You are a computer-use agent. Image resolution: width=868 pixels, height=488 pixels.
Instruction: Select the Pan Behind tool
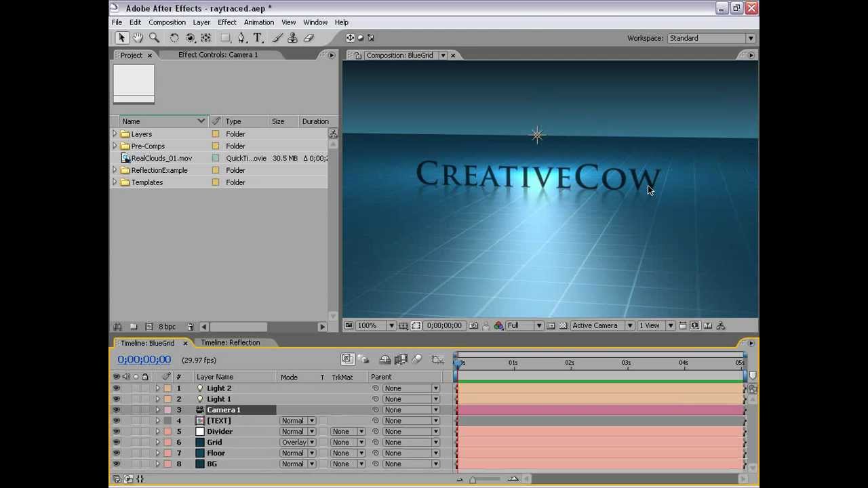206,38
